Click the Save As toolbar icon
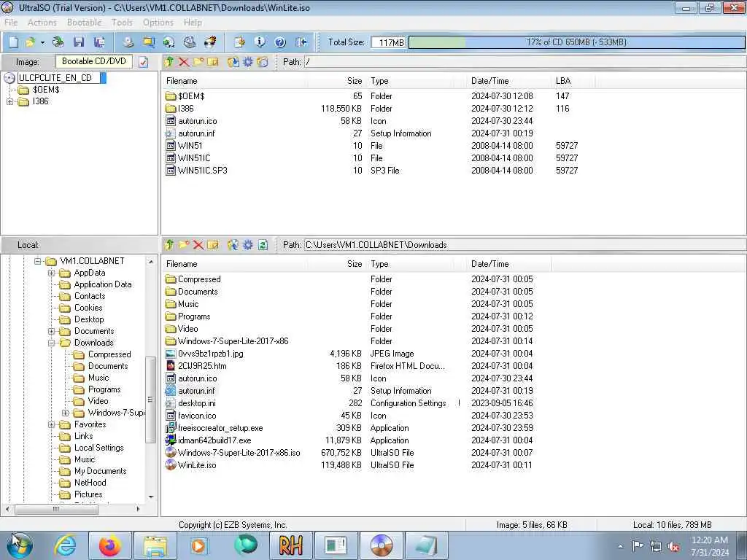 pyautogui.click(x=99, y=42)
